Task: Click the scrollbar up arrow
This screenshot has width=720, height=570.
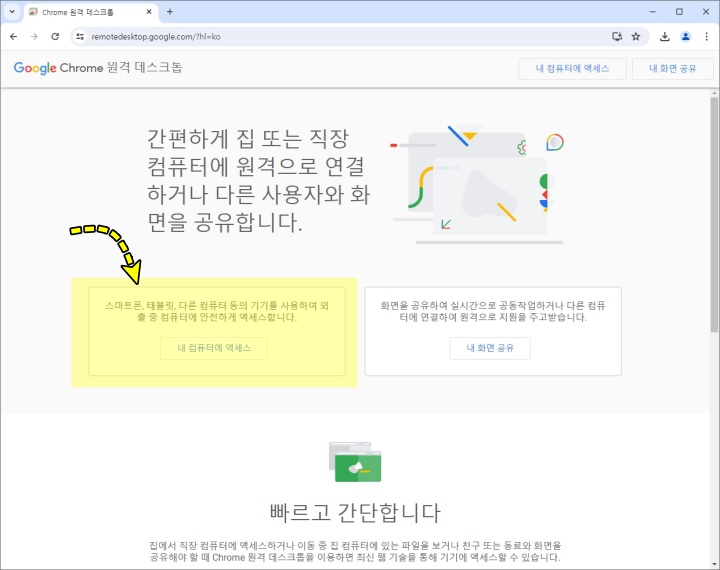Action: click(x=714, y=93)
